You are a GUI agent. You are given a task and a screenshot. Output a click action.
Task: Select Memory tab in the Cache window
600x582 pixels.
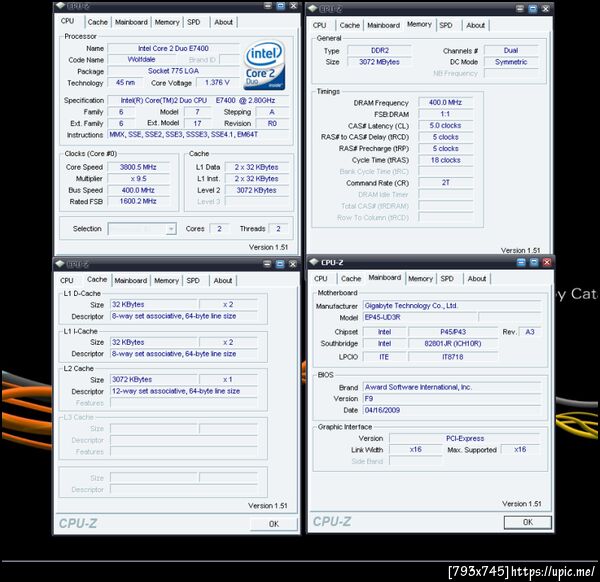(x=166, y=280)
